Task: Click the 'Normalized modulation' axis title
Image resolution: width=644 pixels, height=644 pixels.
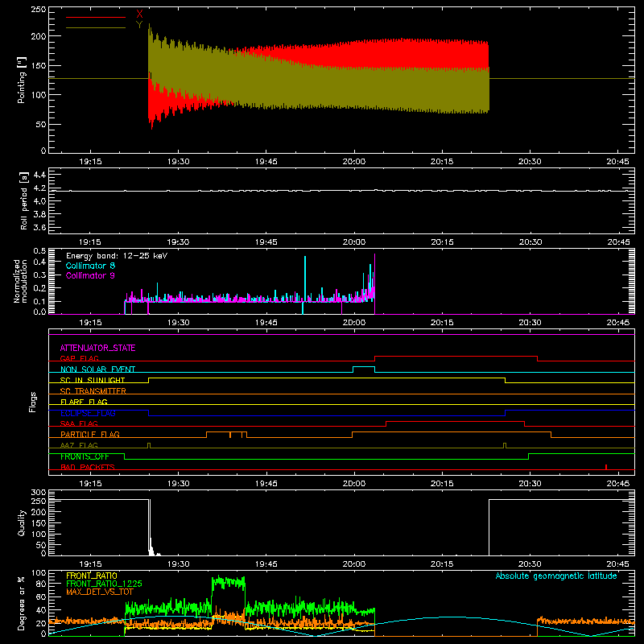Action: (20, 281)
